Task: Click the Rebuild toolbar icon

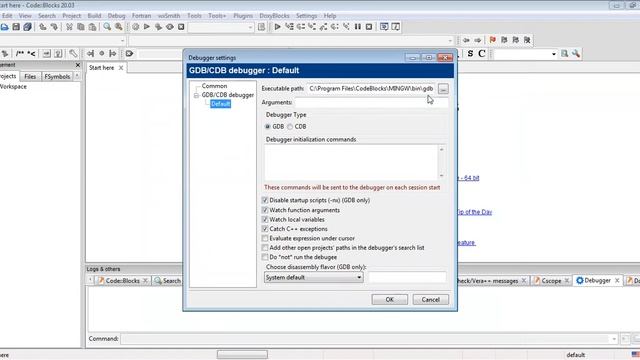Action: [170, 27]
